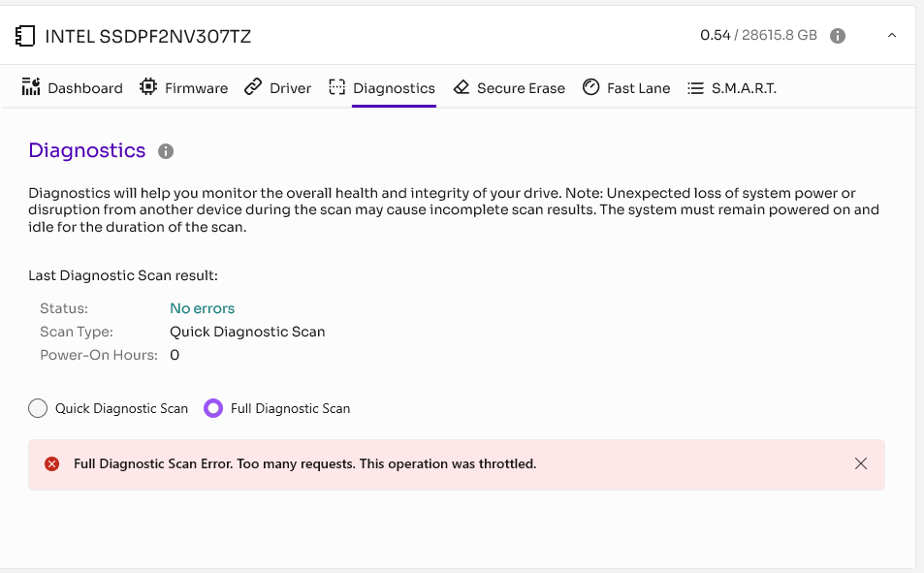The image size is (924, 573).
Task: Switch to the Fast Lane tab
Action: coord(638,88)
